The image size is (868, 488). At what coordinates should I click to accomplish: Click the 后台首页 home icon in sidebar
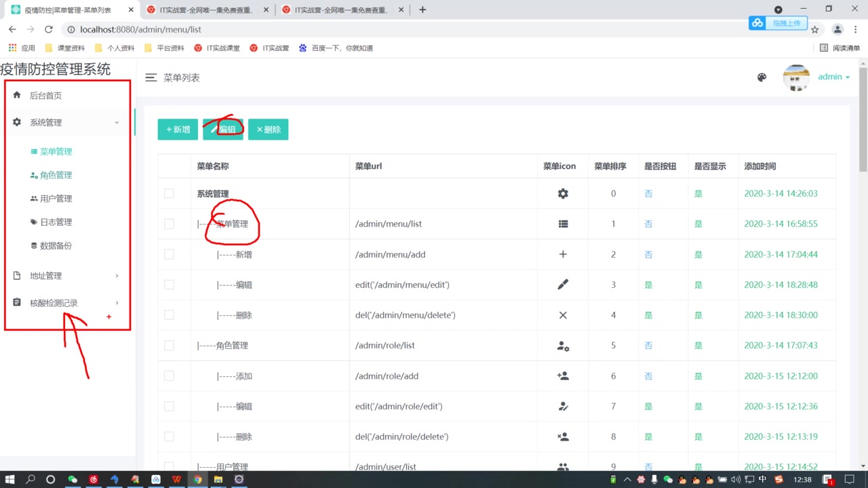click(x=17, y=96)
